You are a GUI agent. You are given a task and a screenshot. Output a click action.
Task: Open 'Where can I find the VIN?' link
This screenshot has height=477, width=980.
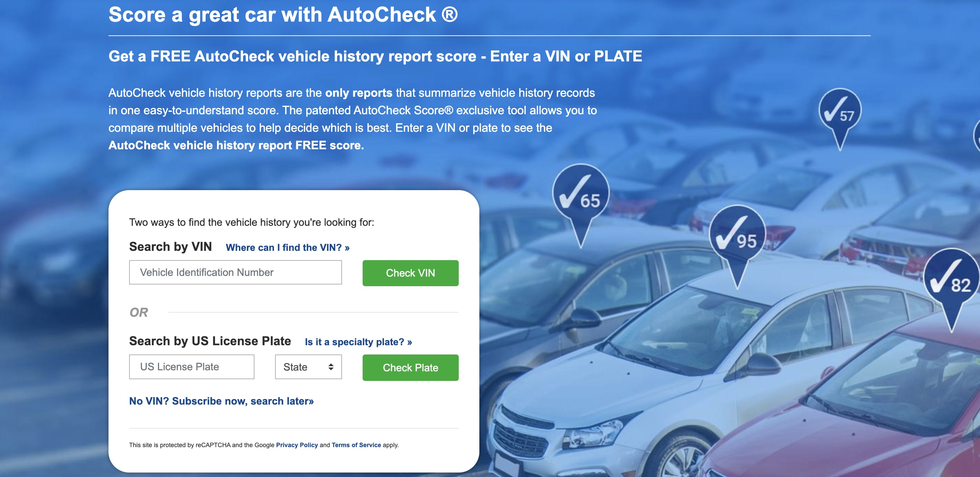pyautogui.click(x=287, y=247)
